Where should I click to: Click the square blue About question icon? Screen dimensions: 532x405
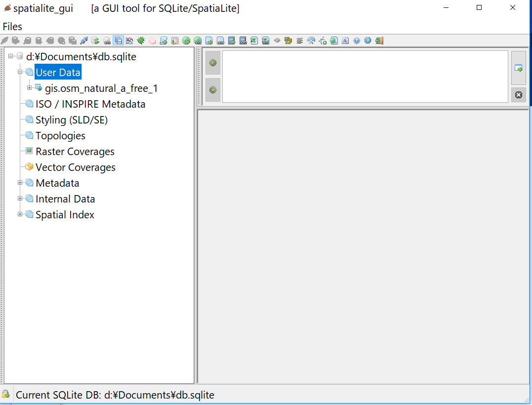pos(368,40)
